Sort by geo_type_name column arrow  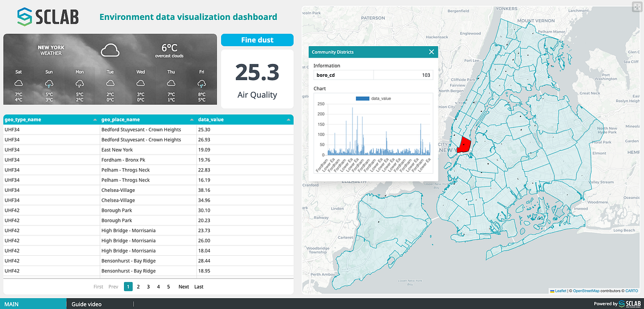coord(96,119)
